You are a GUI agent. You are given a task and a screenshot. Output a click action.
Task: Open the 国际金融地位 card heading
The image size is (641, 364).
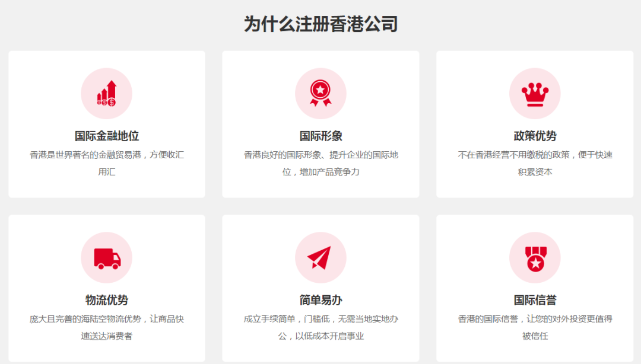pos(106,135)
